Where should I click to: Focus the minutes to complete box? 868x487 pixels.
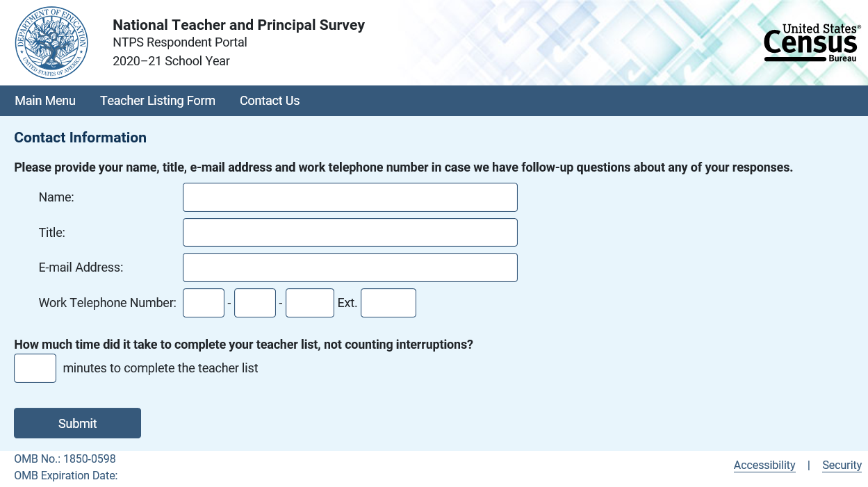35,368
